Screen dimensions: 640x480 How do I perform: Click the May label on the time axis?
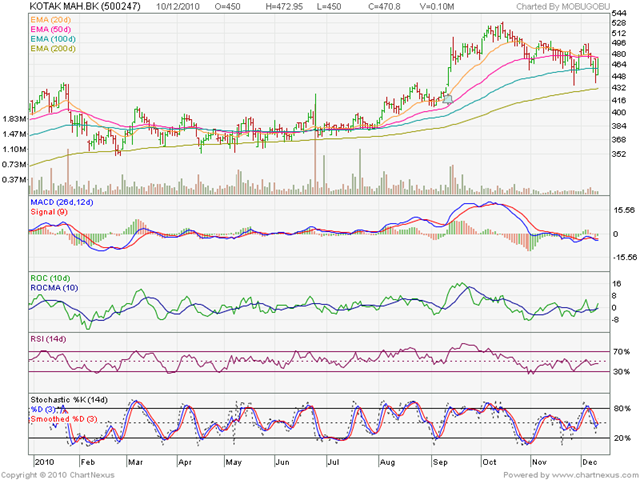point(233,462)
